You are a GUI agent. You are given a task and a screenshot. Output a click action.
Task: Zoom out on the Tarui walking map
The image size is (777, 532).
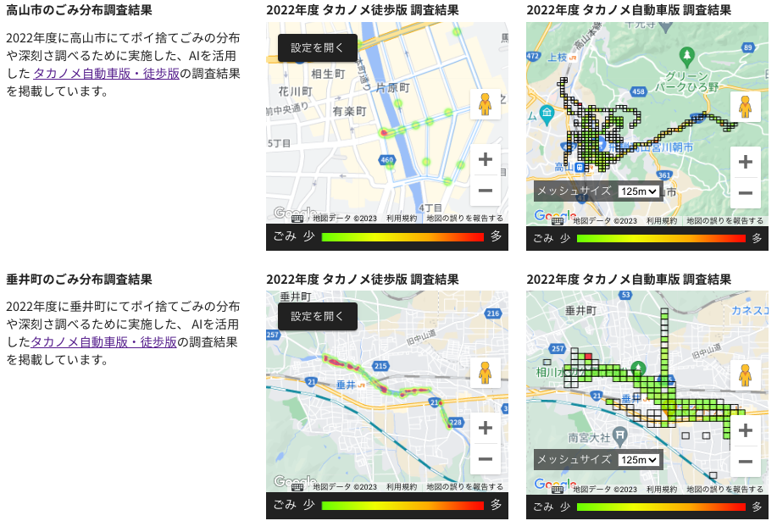click(486, 458)
